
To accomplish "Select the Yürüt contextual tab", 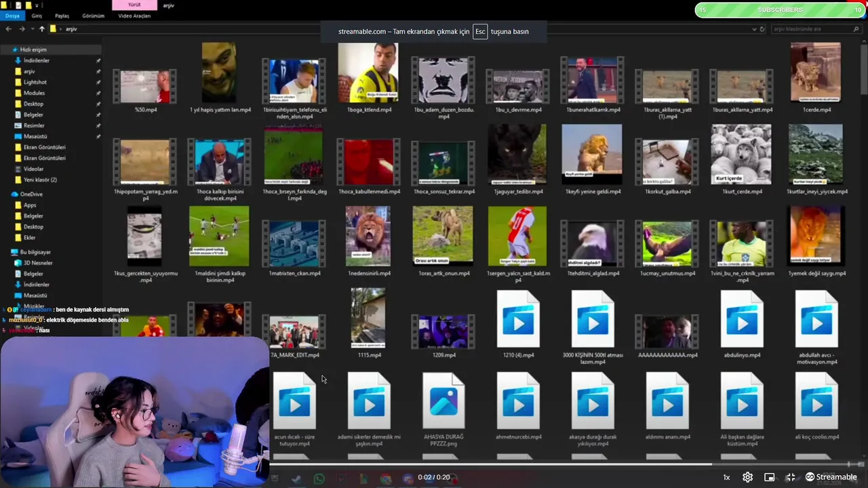I will [x=134, y=5].
